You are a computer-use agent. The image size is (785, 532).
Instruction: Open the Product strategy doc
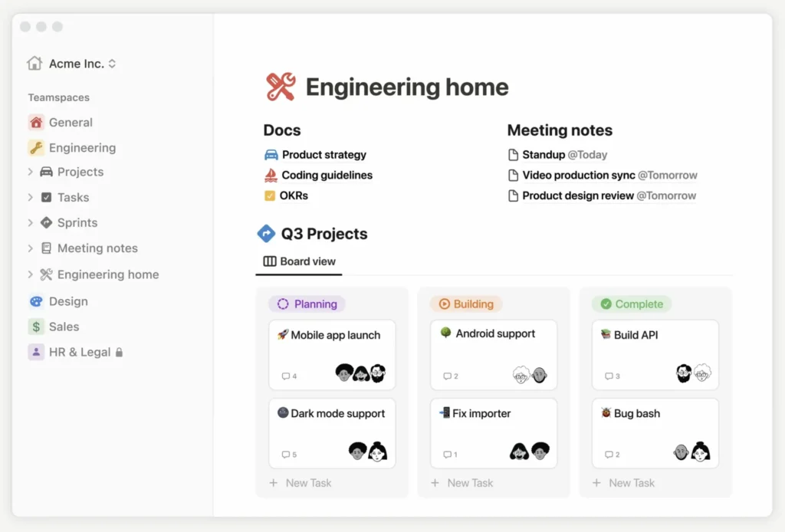pyautogui.click(x=323, y=154)
